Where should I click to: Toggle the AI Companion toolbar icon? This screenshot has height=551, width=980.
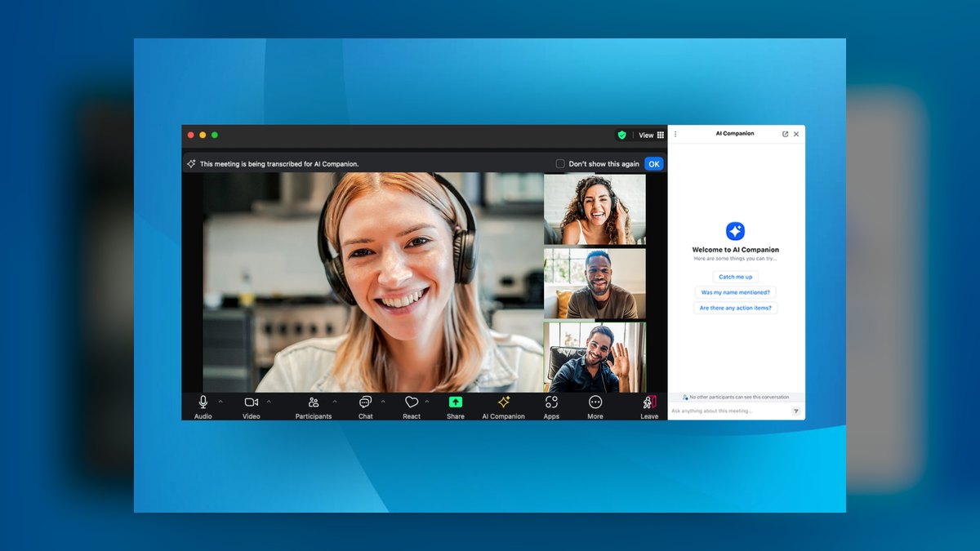pyautogui.click(x=504, y=402)
